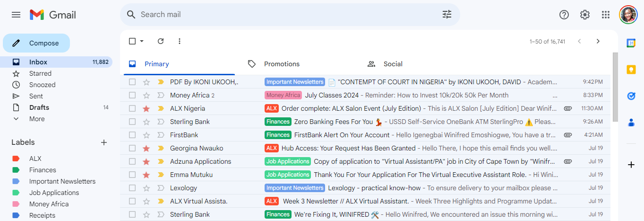Open search options filter icon

(x=447, y=15)
